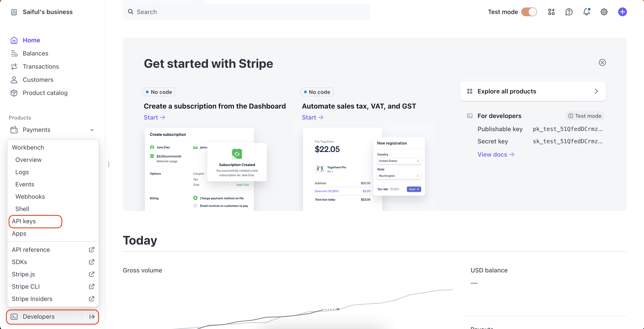Select Charge payment method on file radio

click(195, 198)
